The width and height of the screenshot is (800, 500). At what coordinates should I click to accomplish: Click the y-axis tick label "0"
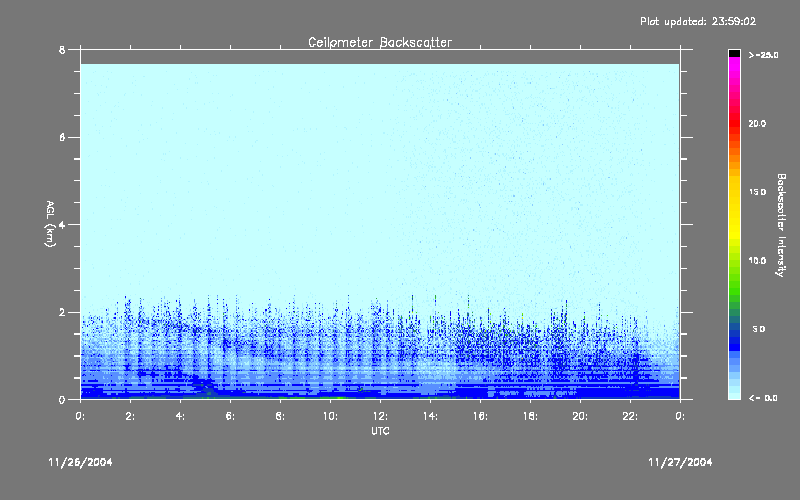[x=62, y=399]
